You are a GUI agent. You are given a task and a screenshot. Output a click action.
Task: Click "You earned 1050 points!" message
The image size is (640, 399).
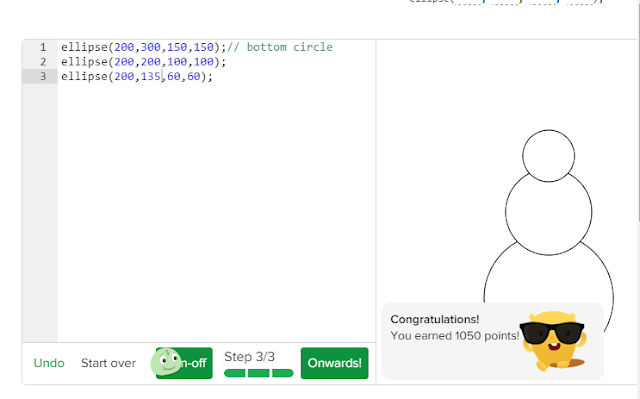(x=455, y=336)
